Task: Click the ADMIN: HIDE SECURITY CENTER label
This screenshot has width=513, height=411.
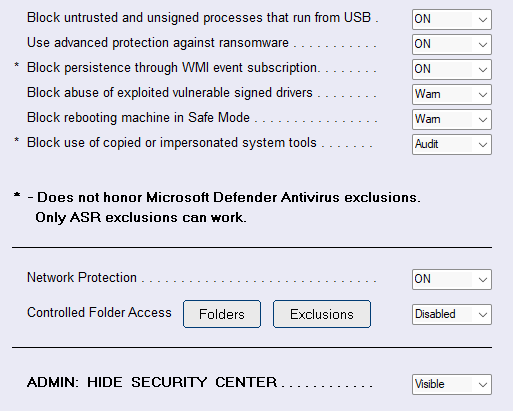Action: click(152, 382)
